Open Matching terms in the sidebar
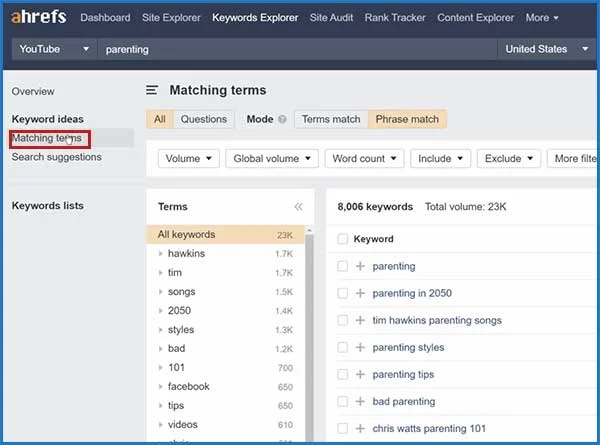Image resolution: width=600 pixels, height=445 pixels. 47,138
